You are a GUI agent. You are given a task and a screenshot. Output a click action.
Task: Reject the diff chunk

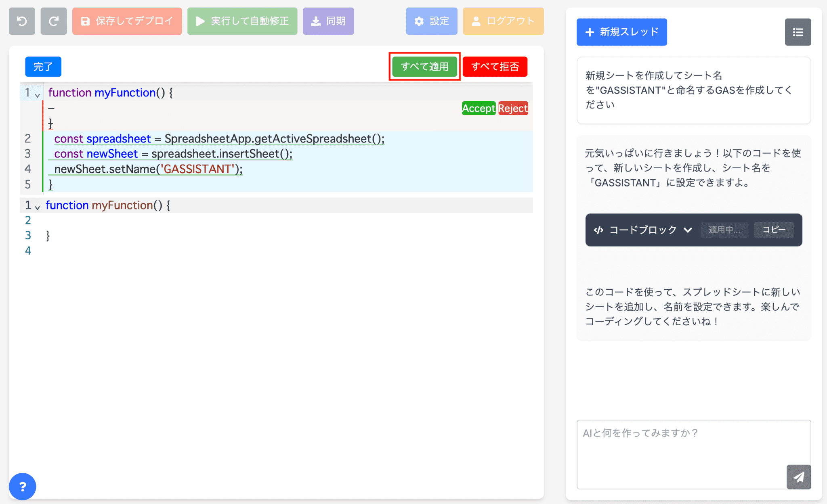(x=513, y=108)
